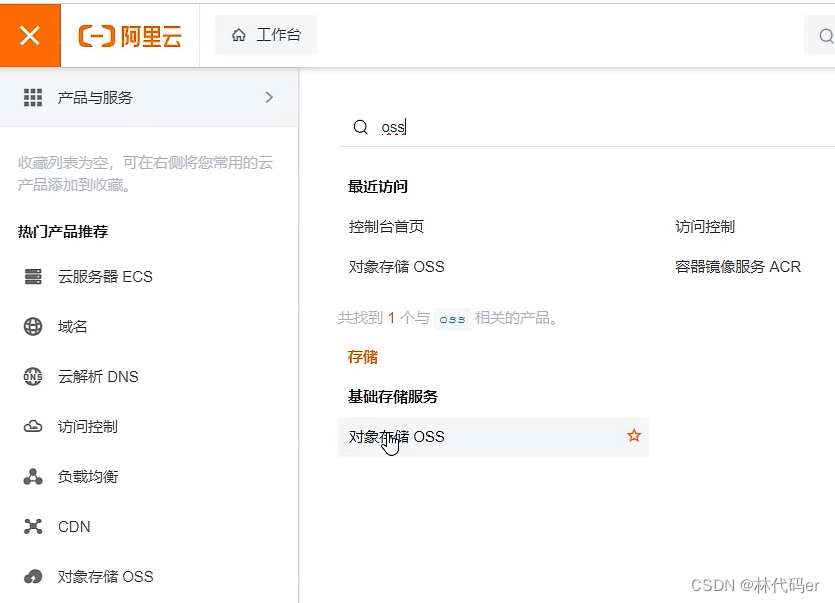Viewport: 835px width, 603px height.
Task: Click the oss search input field
Action: tap(450, 127)
